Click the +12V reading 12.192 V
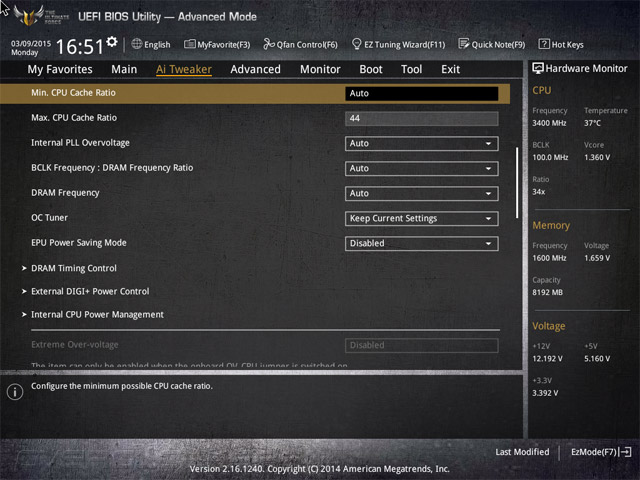Viewport: 640px width, 480px height. point(547,358)
